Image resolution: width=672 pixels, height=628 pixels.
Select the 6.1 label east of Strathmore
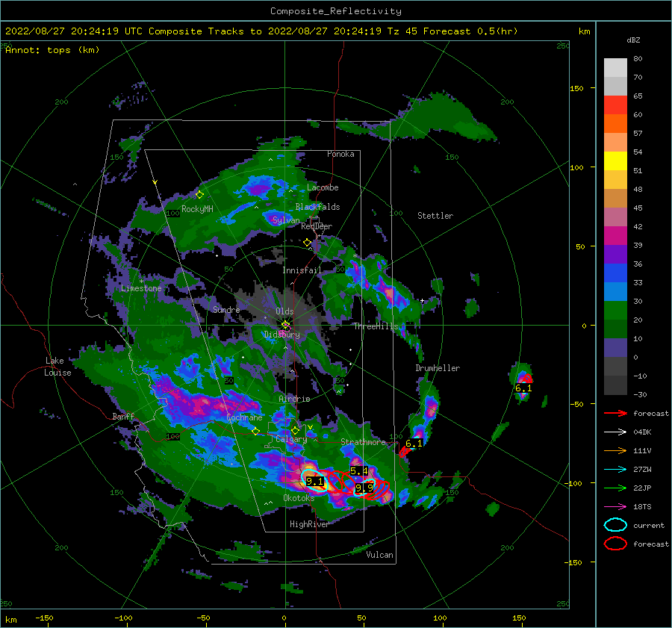[414, 444]
